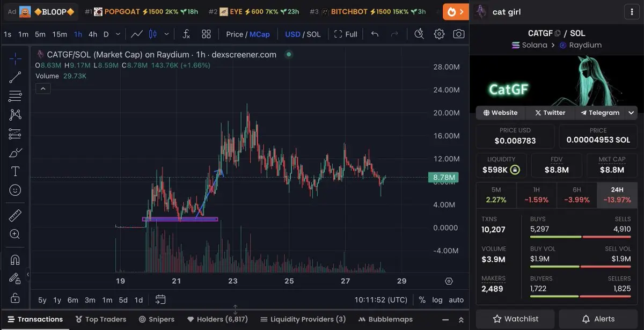The width and height of the screenshot is (644, 330).
Task: Open the chart timezone clock menu
Action: pos(381,300)
